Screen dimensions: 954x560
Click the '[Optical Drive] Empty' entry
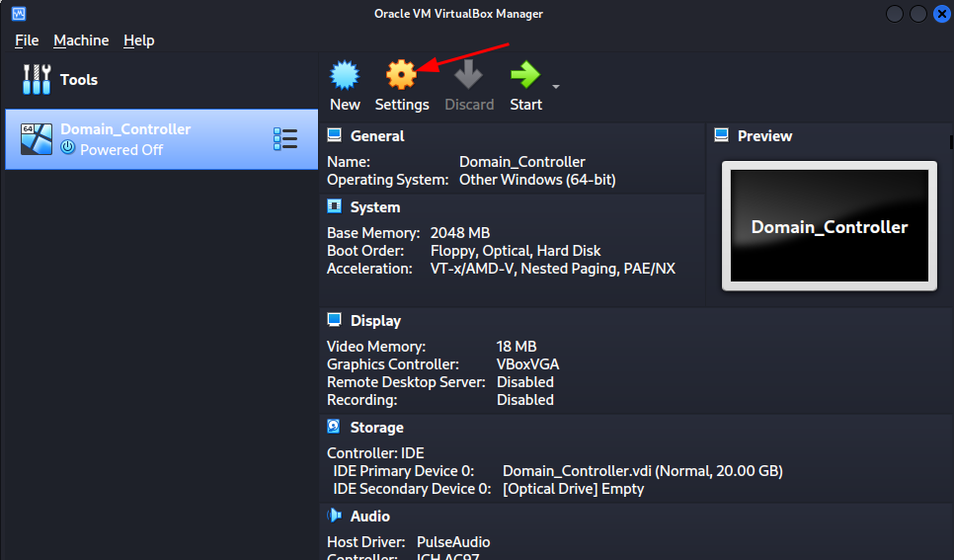pyautogui.click(x=573, y=489)
